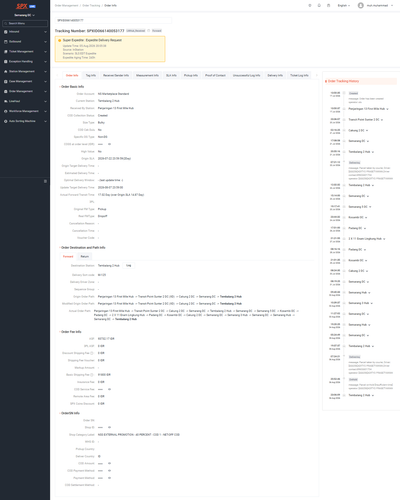Click the user avatar icon

coord(361,5)
